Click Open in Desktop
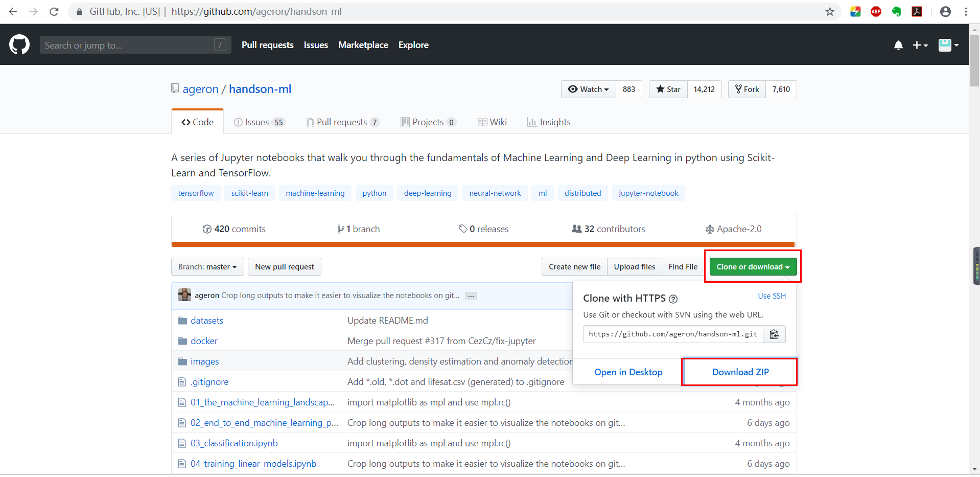The width and height of the screenshot is (980, 477). tap(628, 372)
